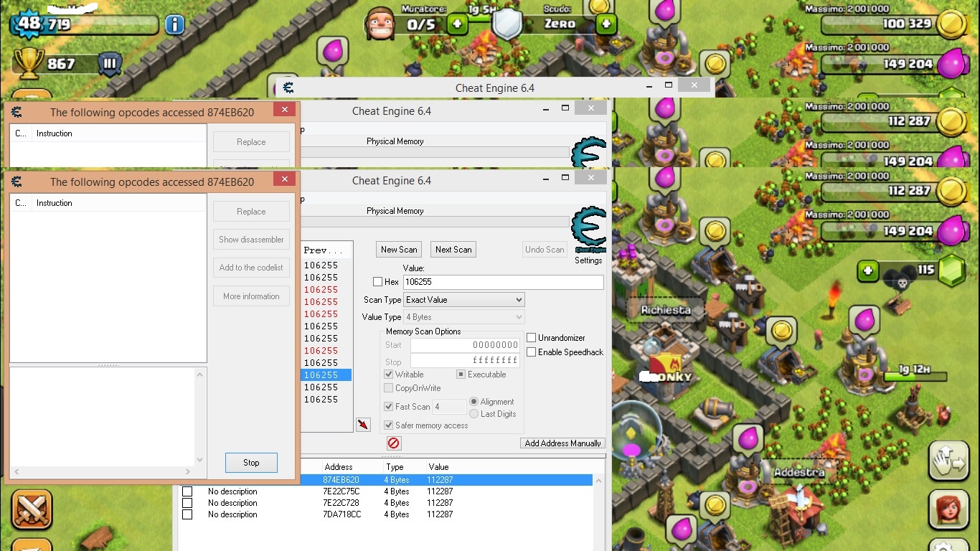
Task: Select the Last Digits radio button
Action: (x=474, y=414)
